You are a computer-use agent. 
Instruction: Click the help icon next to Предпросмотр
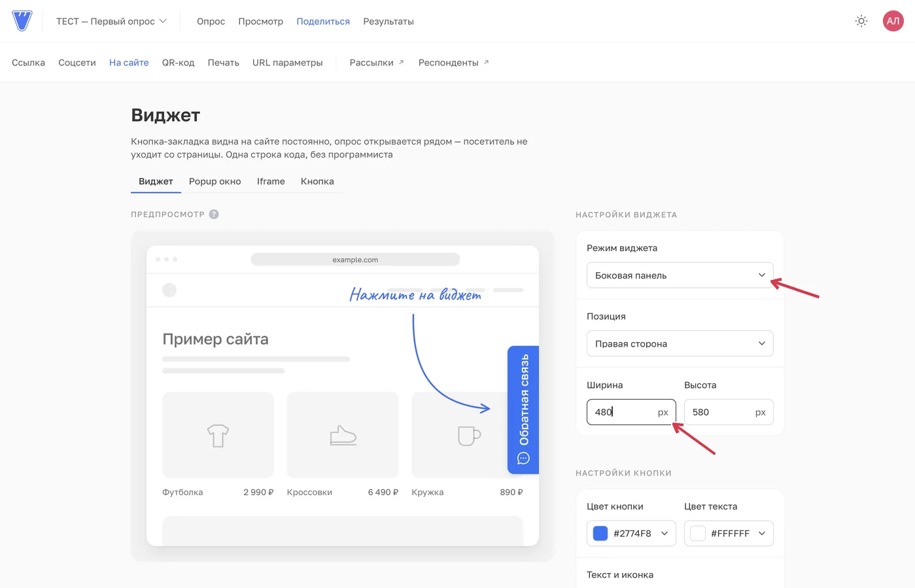click(214, 215)
